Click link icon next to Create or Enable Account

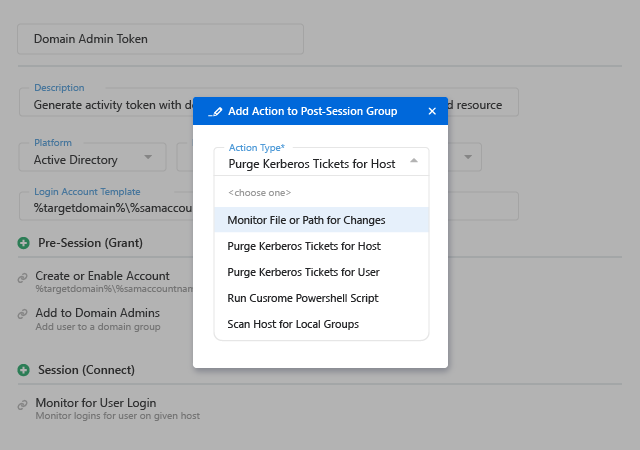(22, 279)
